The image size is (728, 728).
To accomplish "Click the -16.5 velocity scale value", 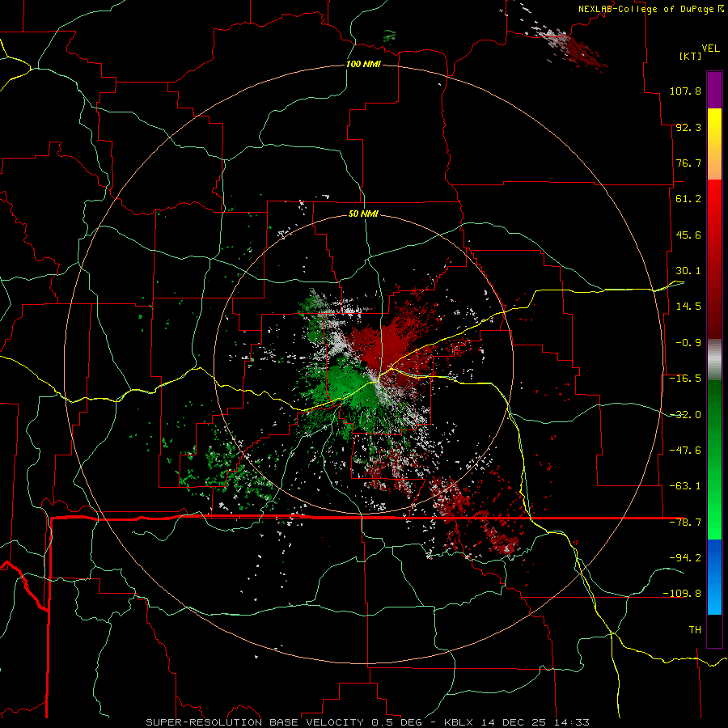I will (685, 379).
